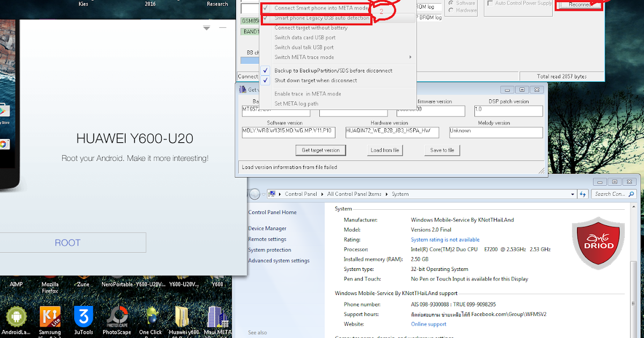Open Advanced system settings link
Image resolution: width=644 pixels, height=338 pixels.
(x=279, y=261)
